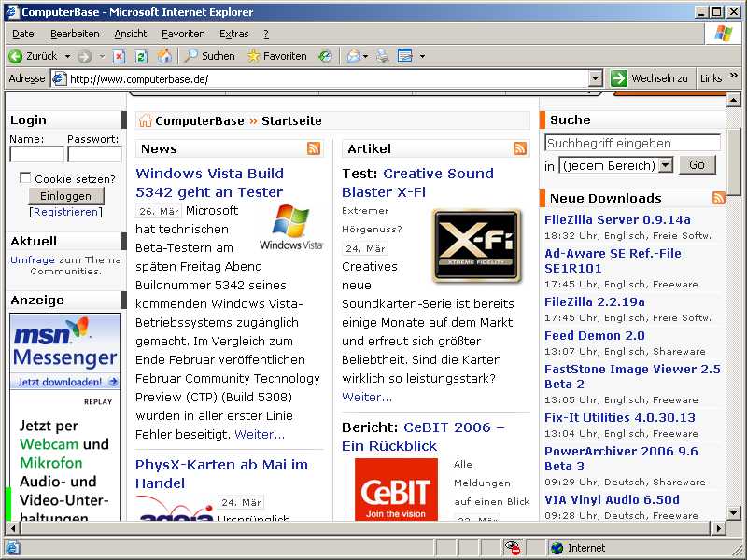Click the Einloggen button

point(65,196)
